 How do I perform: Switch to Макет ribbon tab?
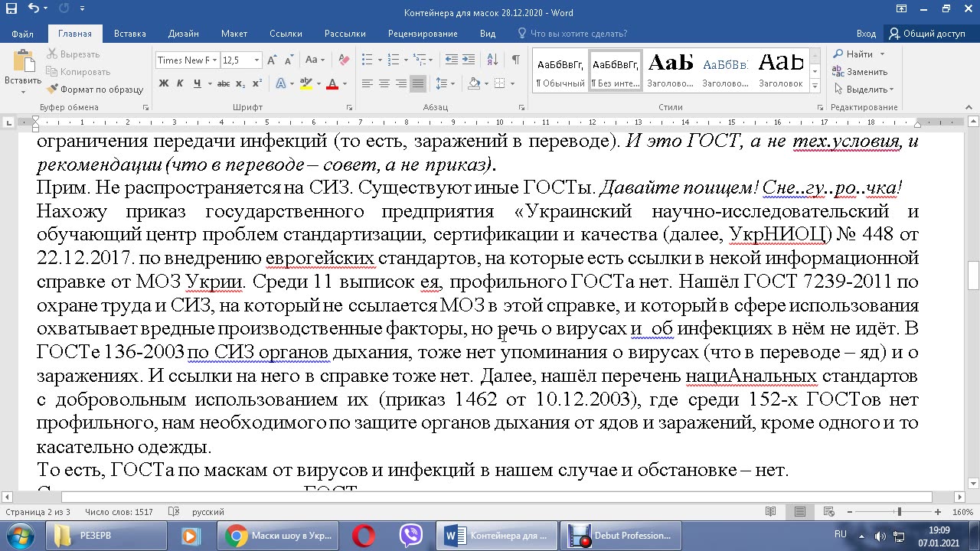234,34
